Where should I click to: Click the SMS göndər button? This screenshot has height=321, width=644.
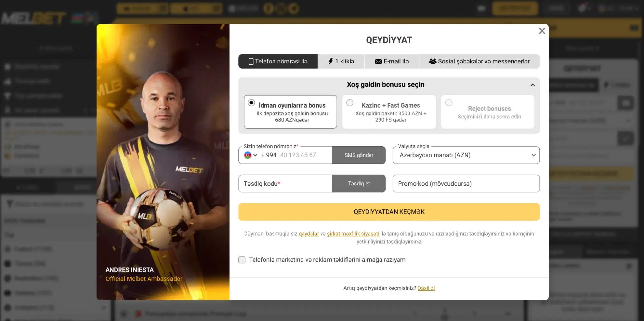click(x=359, y=155)
